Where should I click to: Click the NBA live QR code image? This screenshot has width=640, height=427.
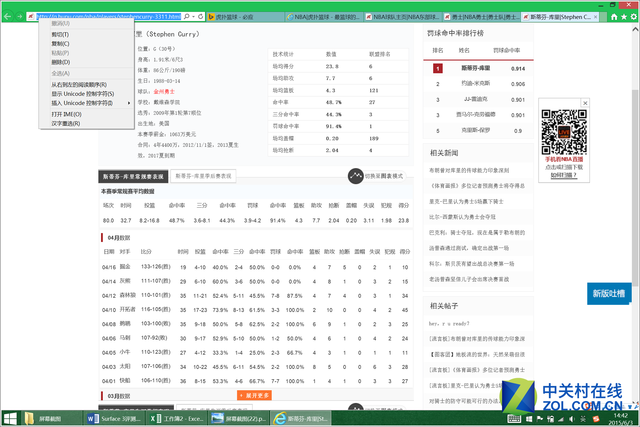click(x=564, y=132)
